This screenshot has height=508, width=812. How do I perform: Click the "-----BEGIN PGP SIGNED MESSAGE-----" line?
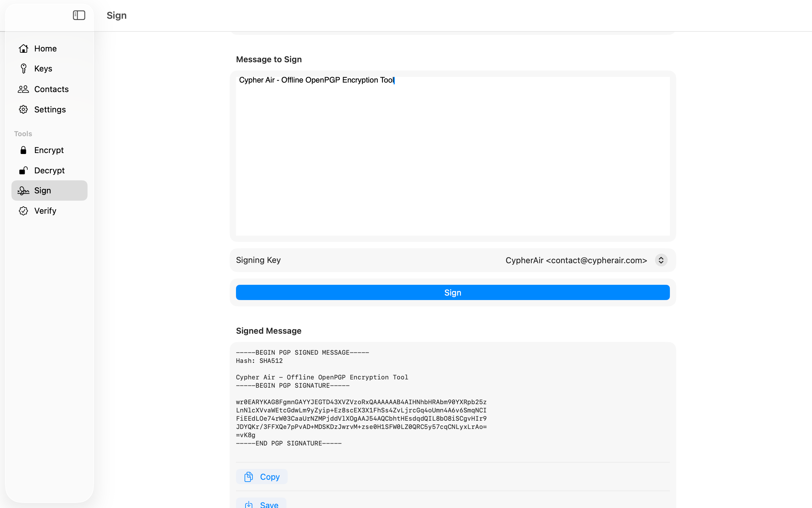tap(302, 352)
